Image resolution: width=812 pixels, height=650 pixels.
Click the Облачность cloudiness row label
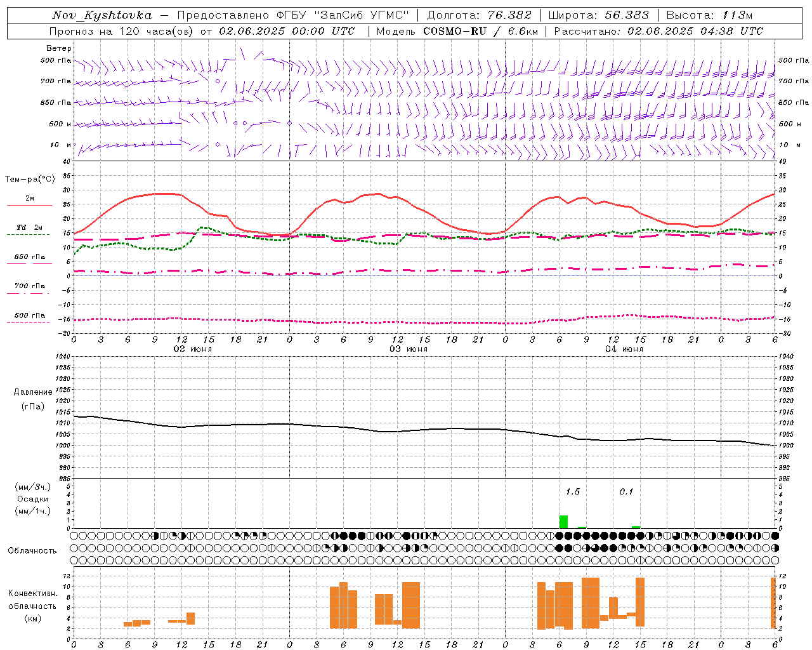point(32,550)
